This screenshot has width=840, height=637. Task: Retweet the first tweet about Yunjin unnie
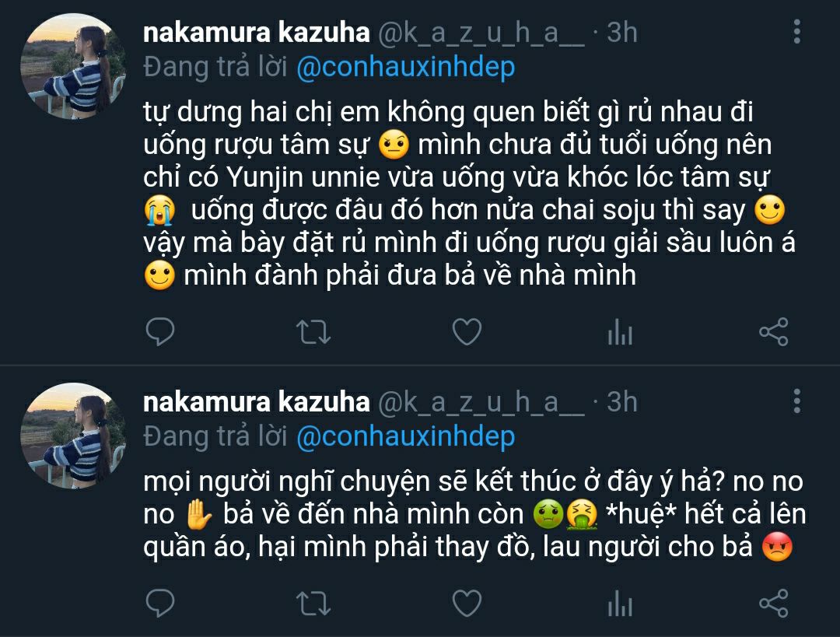pyautogui.click(x=315, y=332)
